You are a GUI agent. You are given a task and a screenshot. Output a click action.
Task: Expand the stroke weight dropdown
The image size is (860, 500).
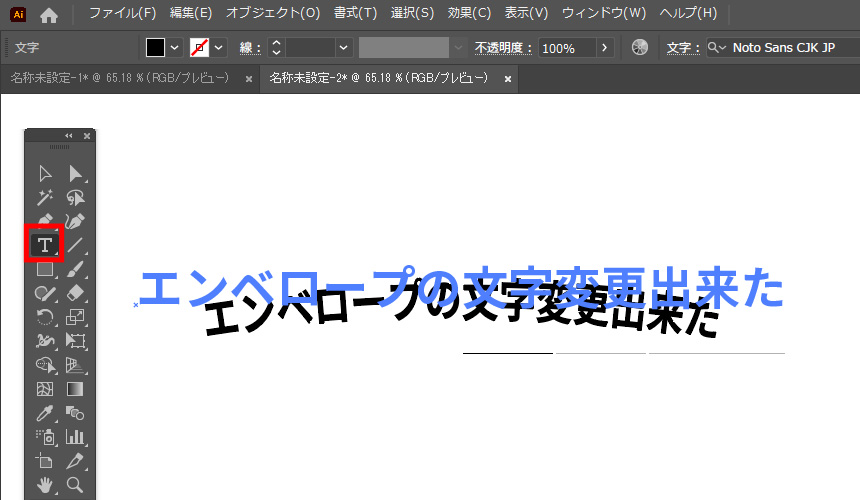[344, 48]
